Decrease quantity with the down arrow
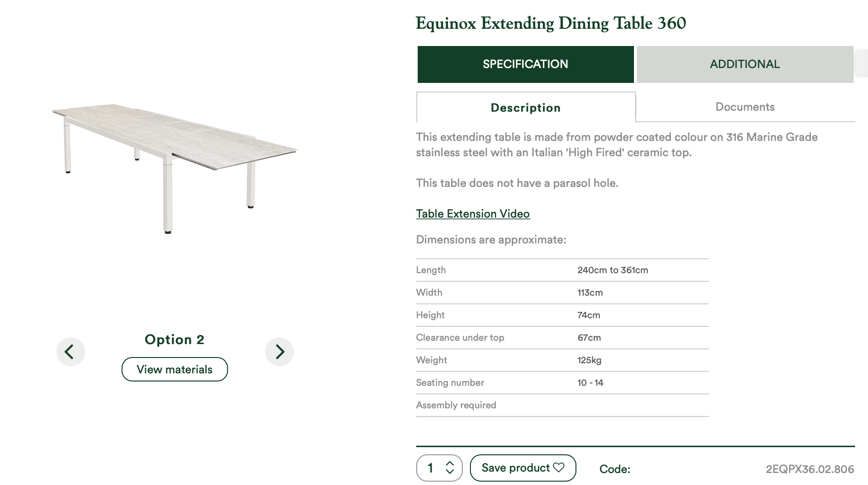Image resolution: width=868 pixels, height=485 pixels. point(450,472)
